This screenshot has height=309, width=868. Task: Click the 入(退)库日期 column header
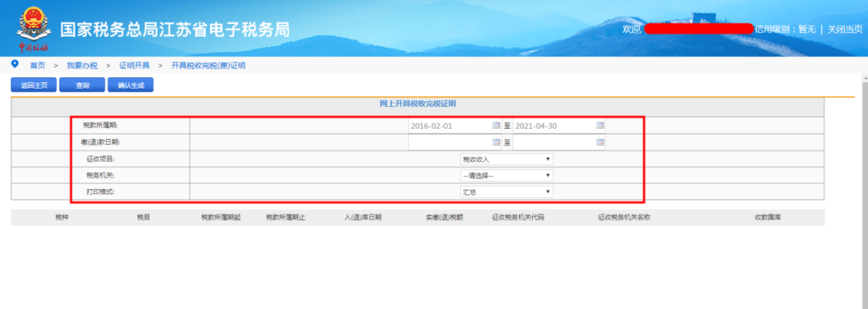coord(362,217)
